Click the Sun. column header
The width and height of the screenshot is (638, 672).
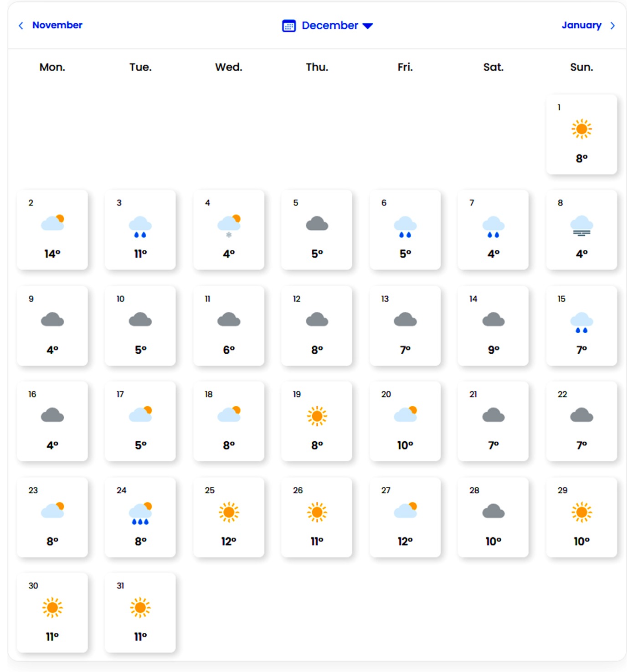(581, 67)
